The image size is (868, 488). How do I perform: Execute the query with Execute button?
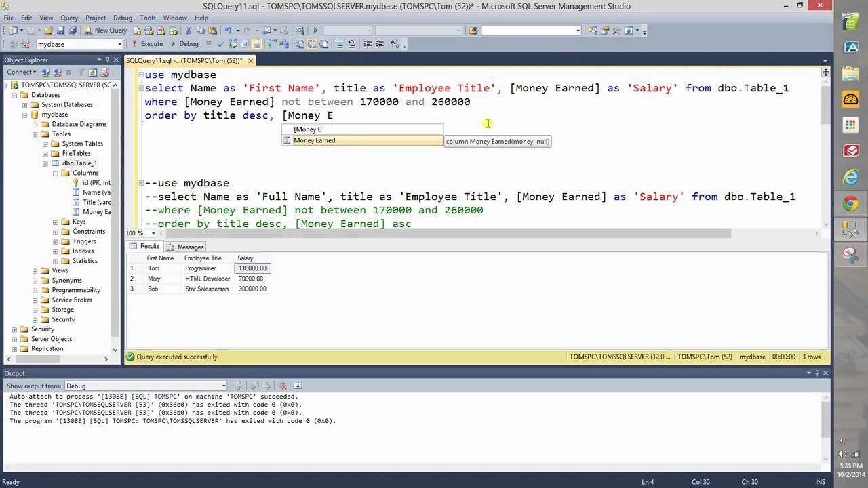point(146,44)
